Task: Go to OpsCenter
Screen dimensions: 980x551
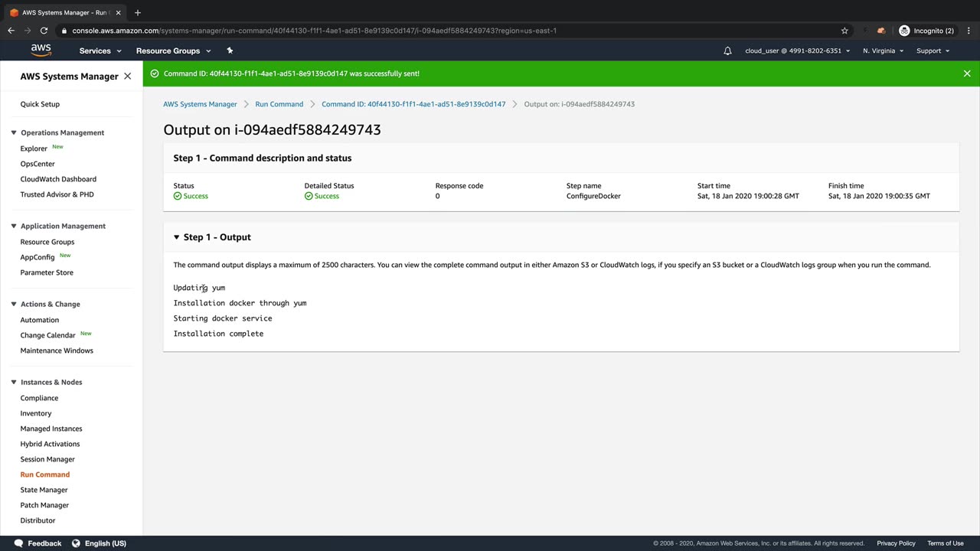Action: point(38,164)
